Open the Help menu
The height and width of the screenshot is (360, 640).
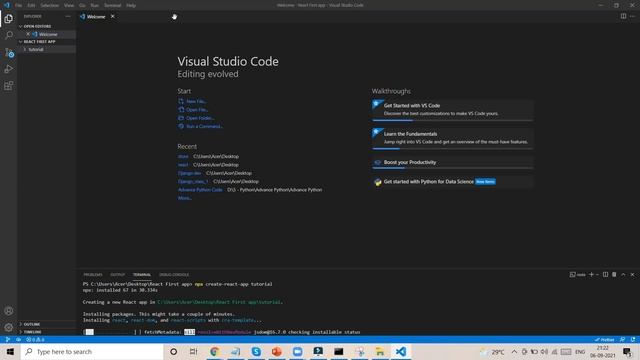click(131, 5)
